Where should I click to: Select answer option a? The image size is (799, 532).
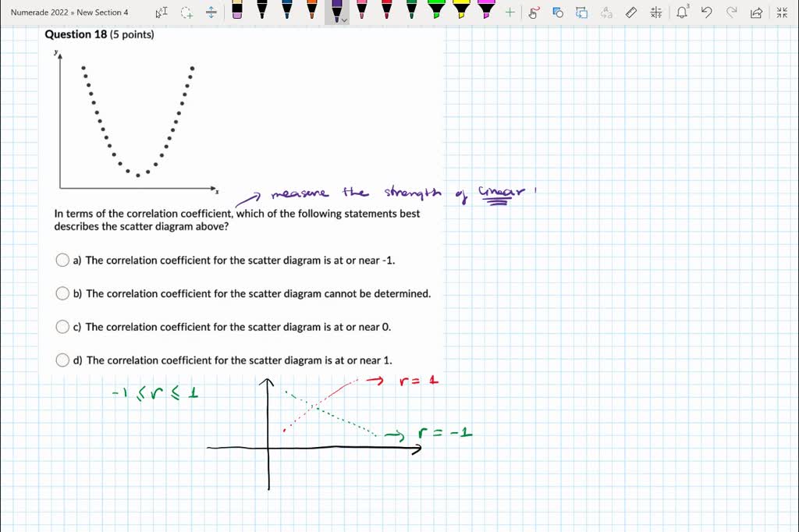[x=63, y=260]
